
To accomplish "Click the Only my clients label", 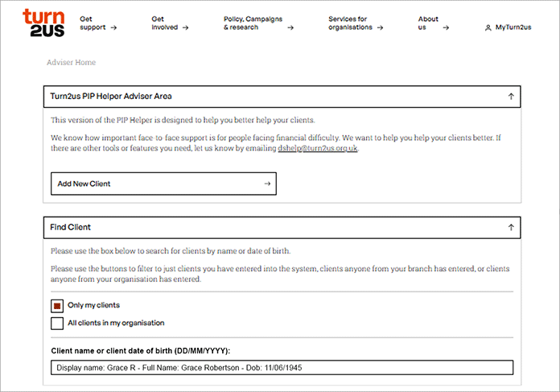I will tap(93, 305).
